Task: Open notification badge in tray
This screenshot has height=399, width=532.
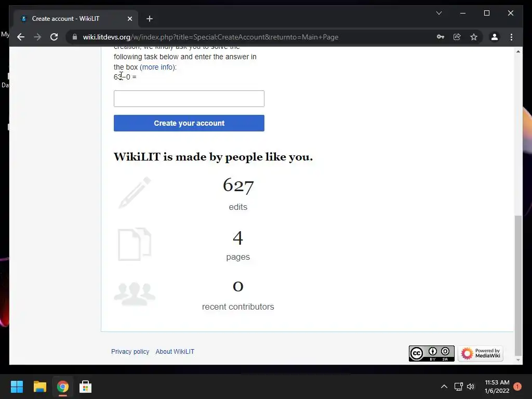Action: (x=517, y=387)
